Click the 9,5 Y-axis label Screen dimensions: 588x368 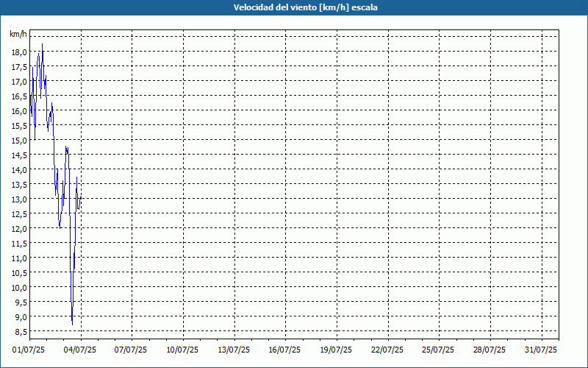[21, 302]
